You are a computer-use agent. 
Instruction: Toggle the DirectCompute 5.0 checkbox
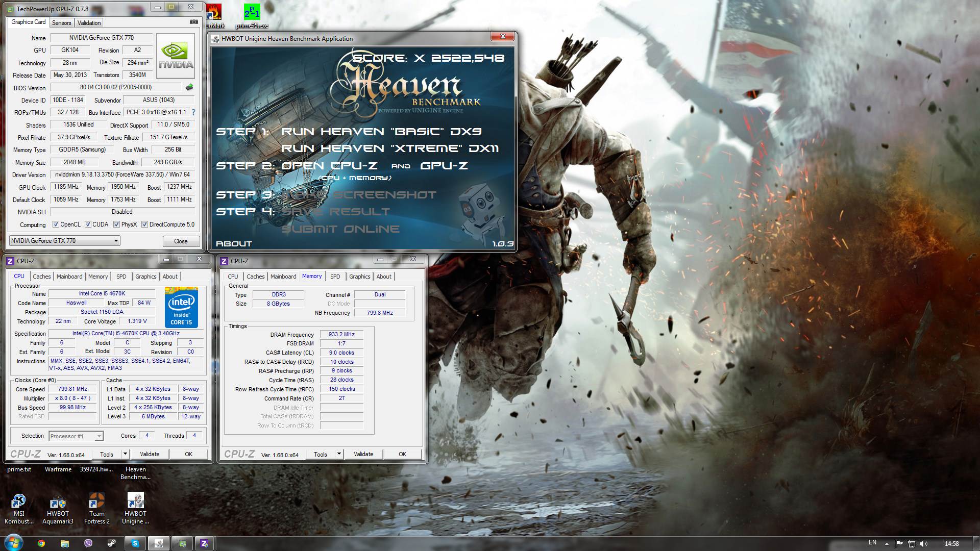click(x=144, y=224)
